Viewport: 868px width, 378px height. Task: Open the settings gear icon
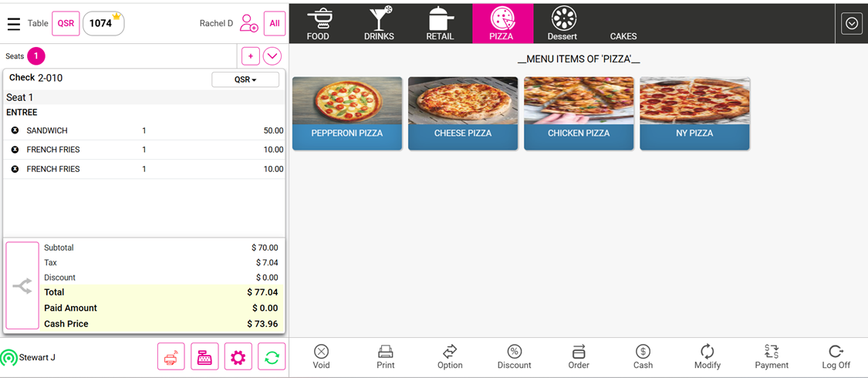tap(238, 357)
